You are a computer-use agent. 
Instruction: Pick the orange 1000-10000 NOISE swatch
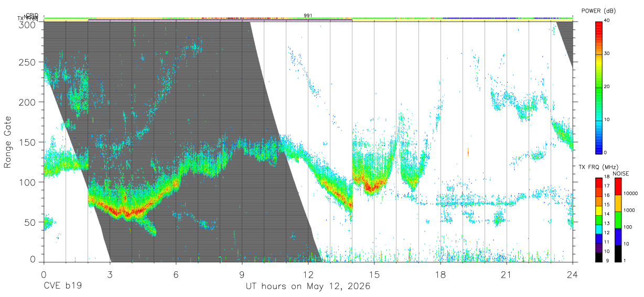point(618,203)
